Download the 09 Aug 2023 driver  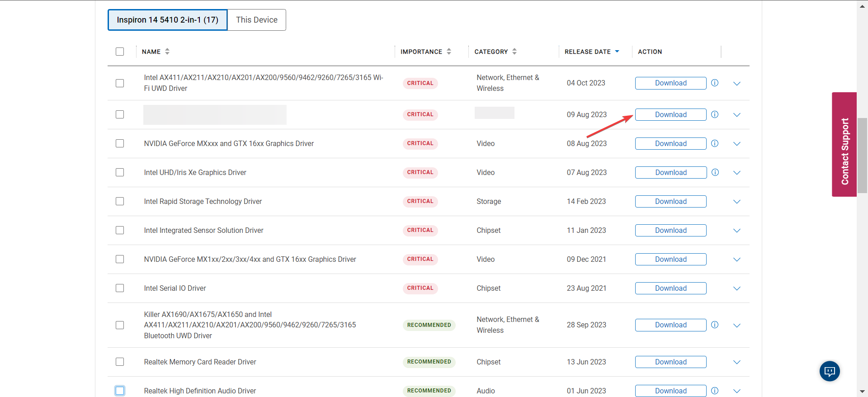671,115
